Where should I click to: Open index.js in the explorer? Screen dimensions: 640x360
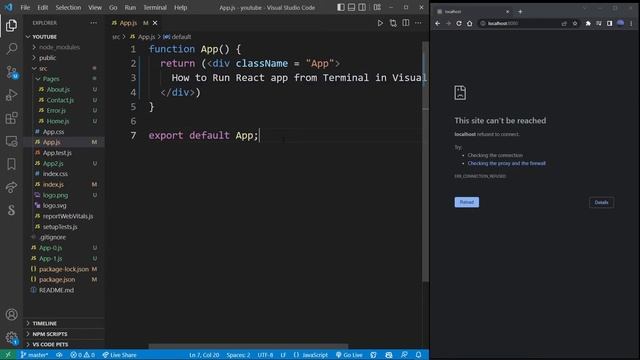pyautogui.click(x=53, y=184)
